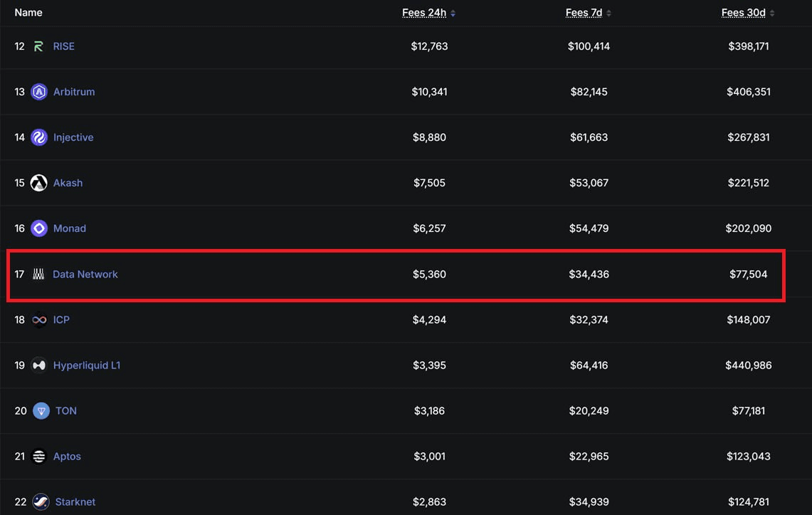
Task: Click the Injective logo icon
Action: click(39, 137)
